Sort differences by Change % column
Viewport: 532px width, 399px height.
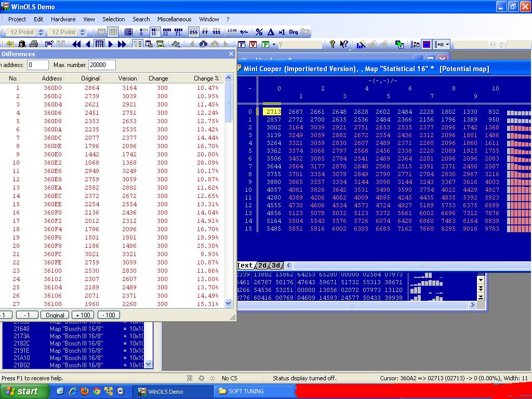tap(206, 78)
